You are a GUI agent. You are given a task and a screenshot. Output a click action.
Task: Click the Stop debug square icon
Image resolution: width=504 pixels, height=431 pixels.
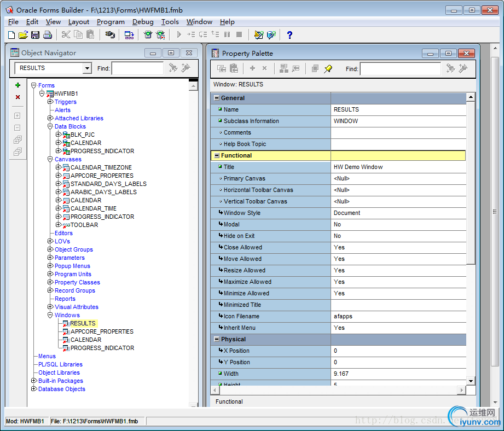click(x=239, y=34)
